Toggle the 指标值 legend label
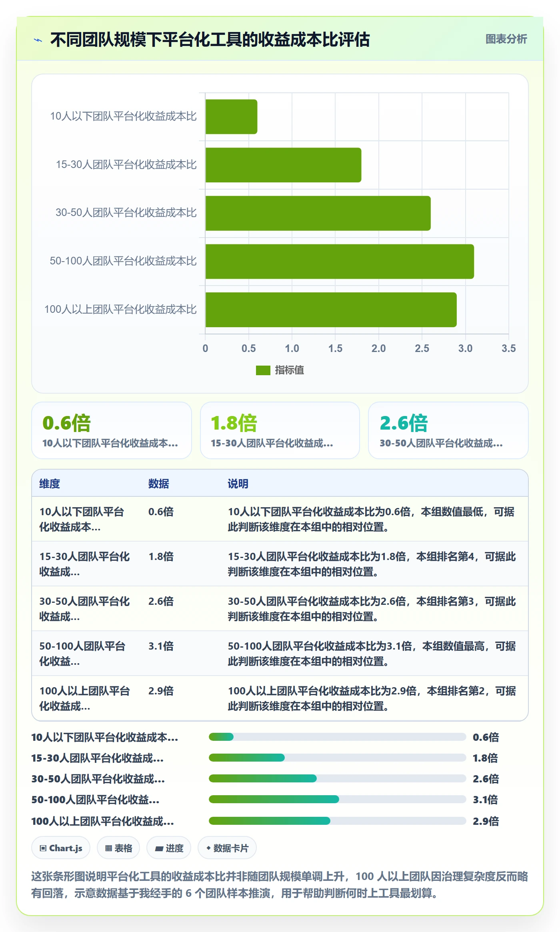 pos(289,370)
